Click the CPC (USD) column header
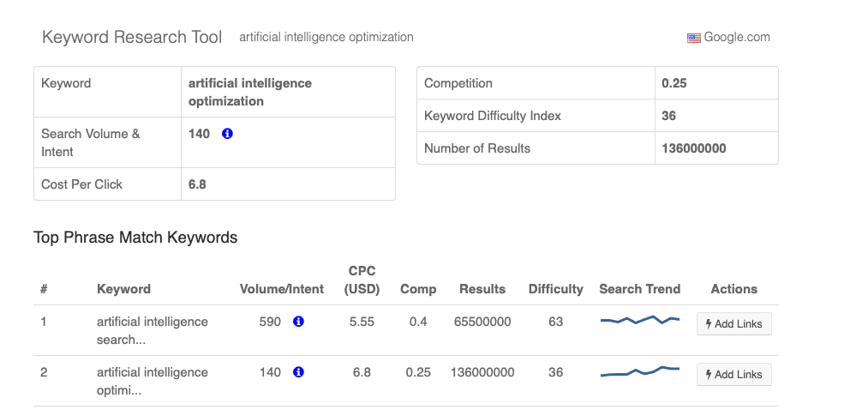 click(x=362, y=280)
